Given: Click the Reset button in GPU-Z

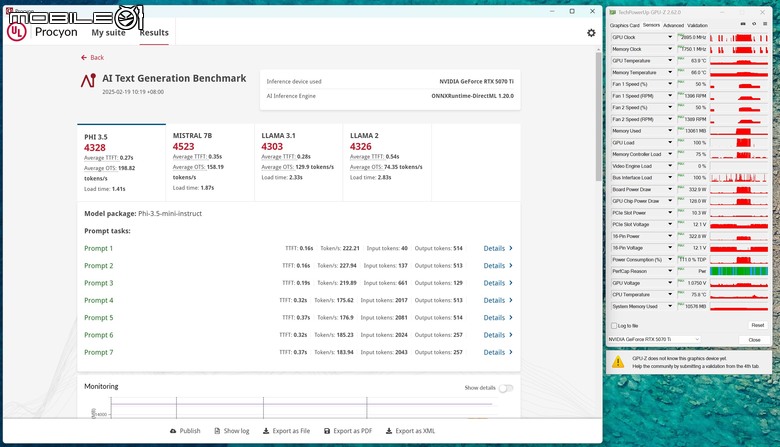Looking at the screenshot, I should [758, 325].
